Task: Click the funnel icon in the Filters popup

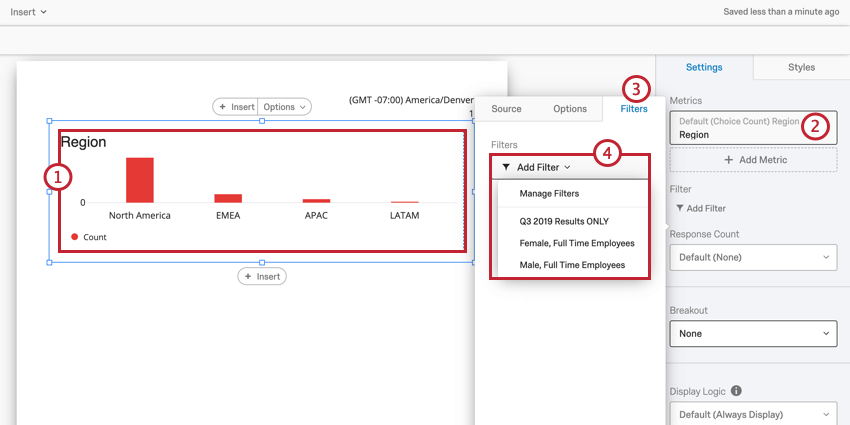Action: tap(506, 167)
